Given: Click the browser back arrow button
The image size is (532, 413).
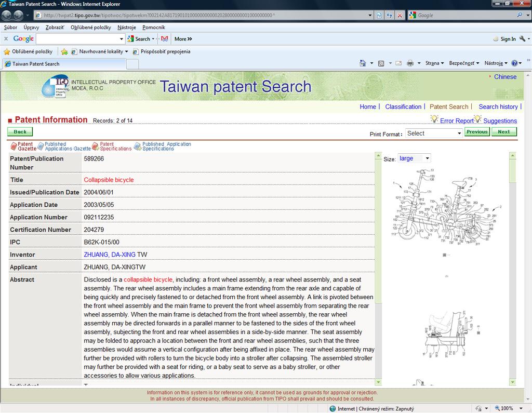Looking at the screenshot, I should point(7,15).
